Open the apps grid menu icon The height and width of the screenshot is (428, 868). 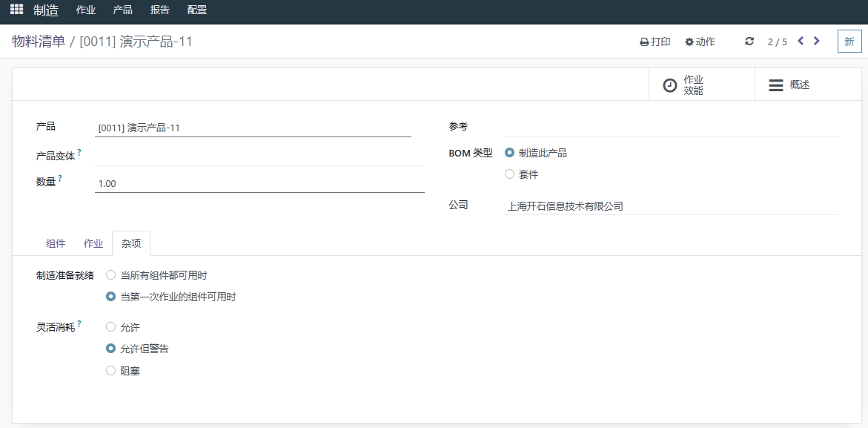pyautogui.click(x=16, y=10)
